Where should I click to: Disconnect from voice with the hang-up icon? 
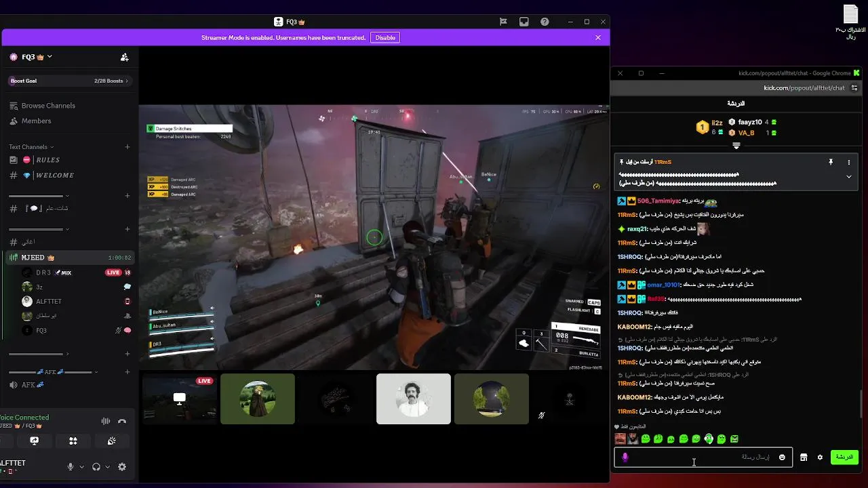coord(122,421)
